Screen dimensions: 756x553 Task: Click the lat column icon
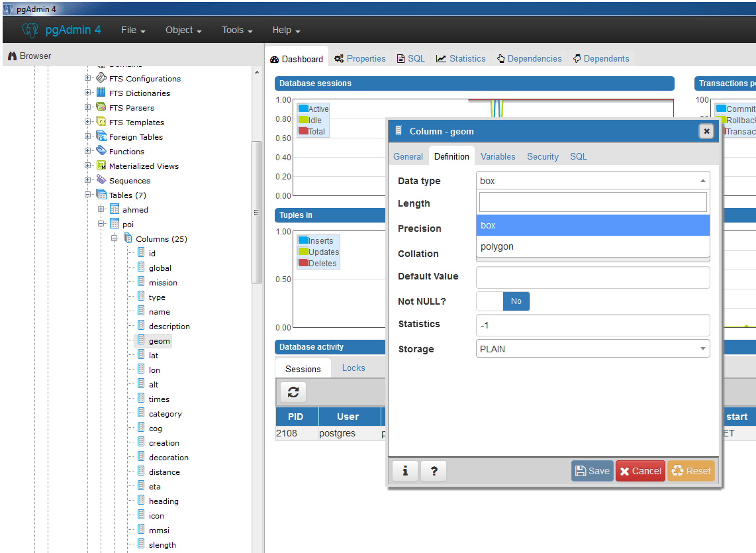tap(141, 354)
